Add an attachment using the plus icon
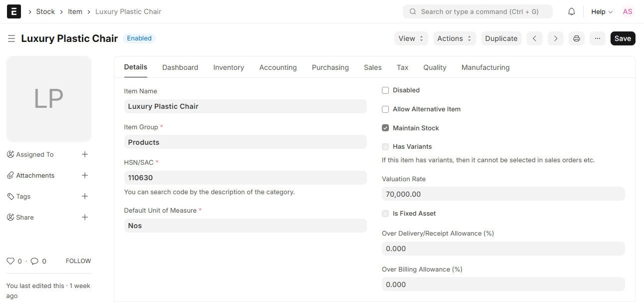The image size is (644, 302). (x=85, y=175)
